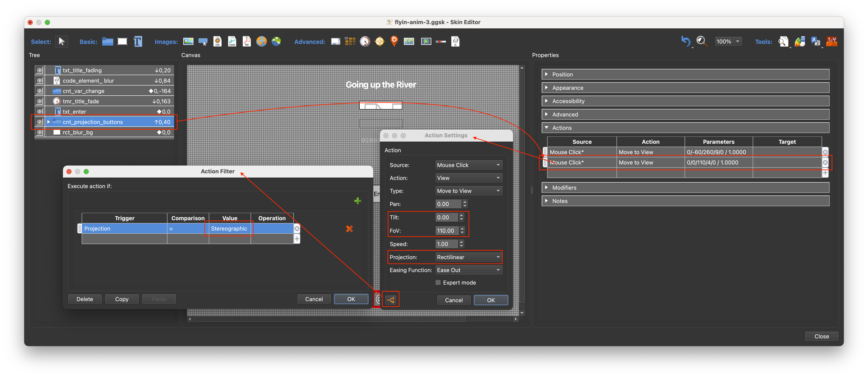This screenshot has height=378, width=868.
Task: Click the translation tool icon
Action: (815, 42)
